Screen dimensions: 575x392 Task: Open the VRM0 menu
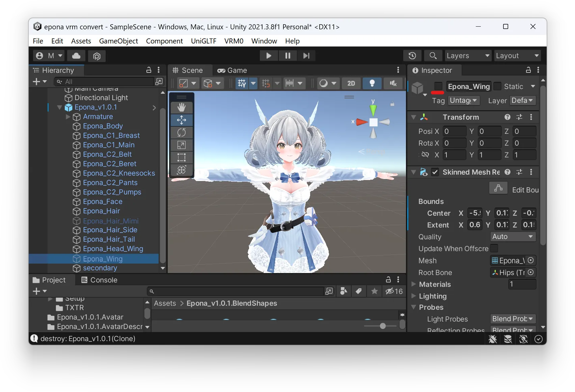tap(234, 41)
